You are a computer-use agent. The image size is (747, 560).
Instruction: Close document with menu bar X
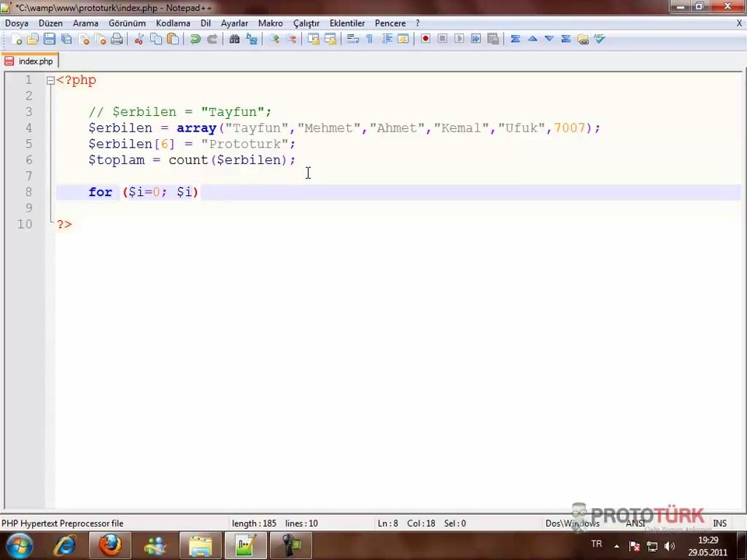point(739,23)
